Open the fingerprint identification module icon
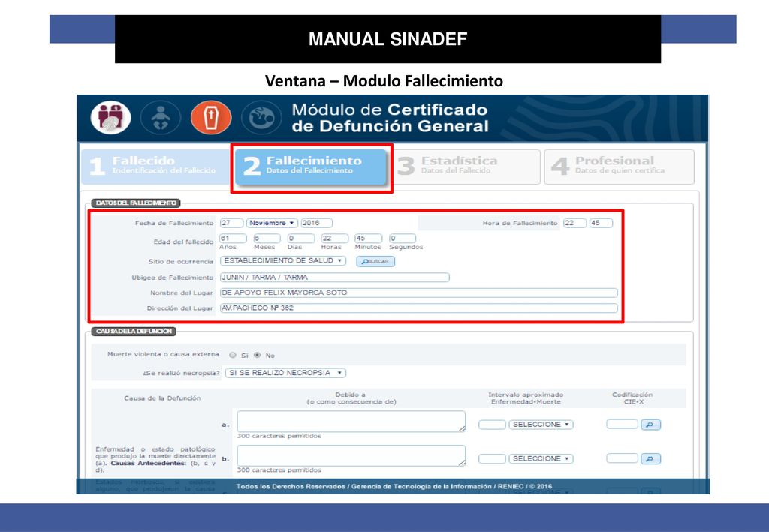 [x=111, y=118]
